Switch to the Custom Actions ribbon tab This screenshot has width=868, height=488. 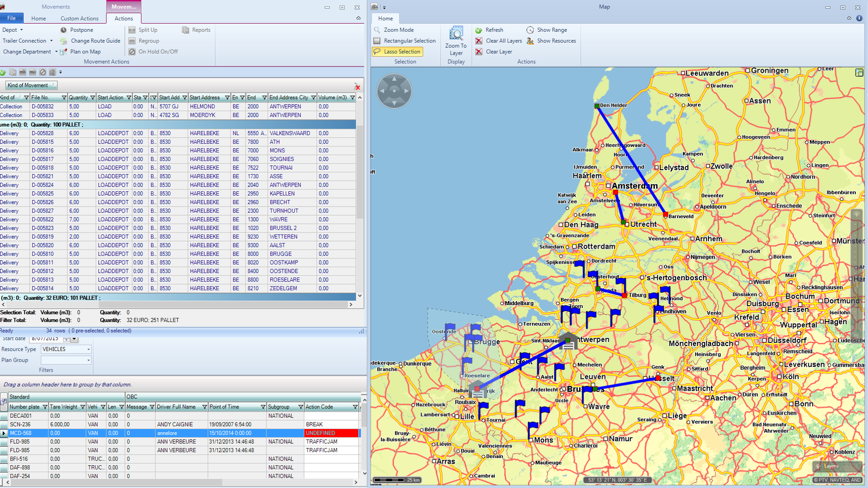pyautogui.click(x=80, y=18)
